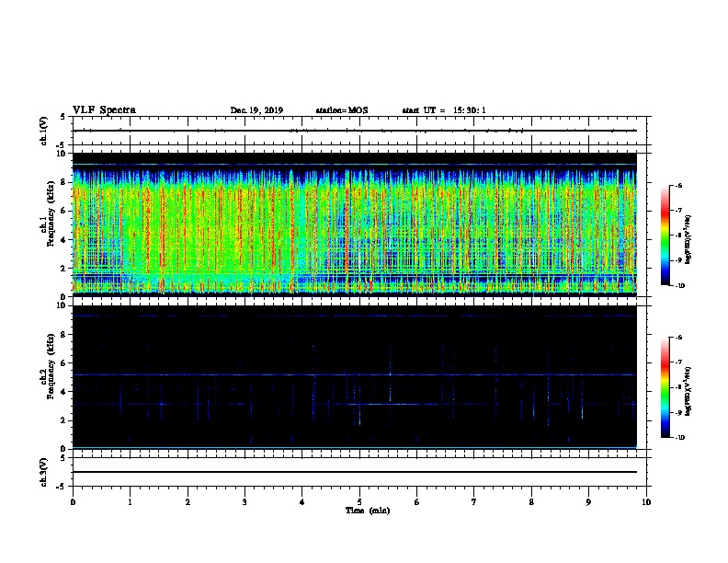The height and width of the screenshot is (563, 728).
Task: Click the 5.2 kHz horizontal line in ch.2
Action: [354, 374]
